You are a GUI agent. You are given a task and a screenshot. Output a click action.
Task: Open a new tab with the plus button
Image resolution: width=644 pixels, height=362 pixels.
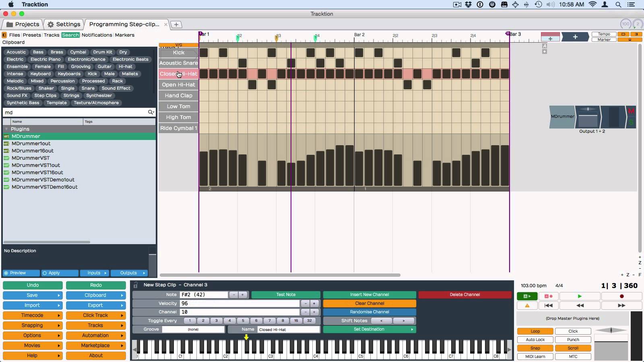176,25
